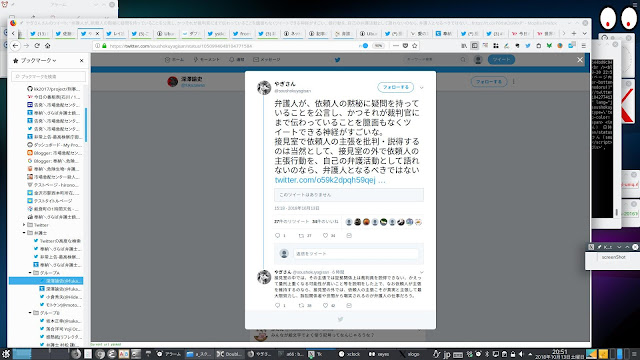Image resolution: width=640 pixels, height=360 pixels.
Task: Open the モーメント nav item
Action: pyautogui.click(x=207, y=60)
